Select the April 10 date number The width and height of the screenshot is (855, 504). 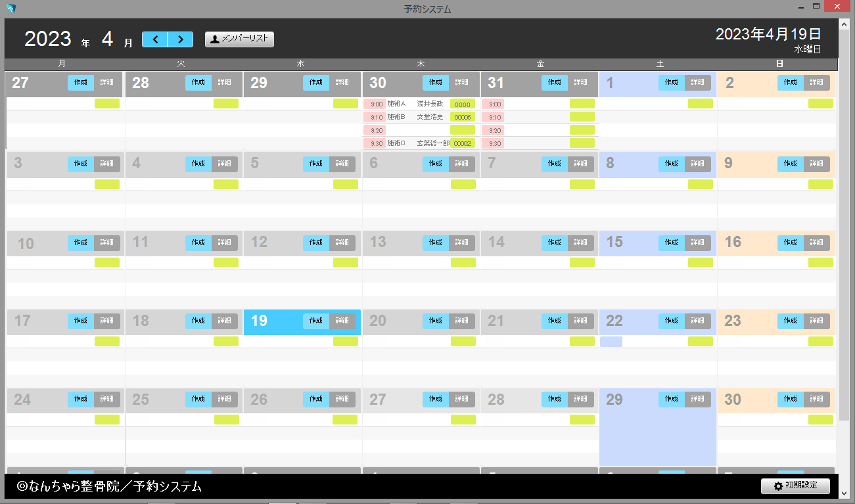point(26,244)
